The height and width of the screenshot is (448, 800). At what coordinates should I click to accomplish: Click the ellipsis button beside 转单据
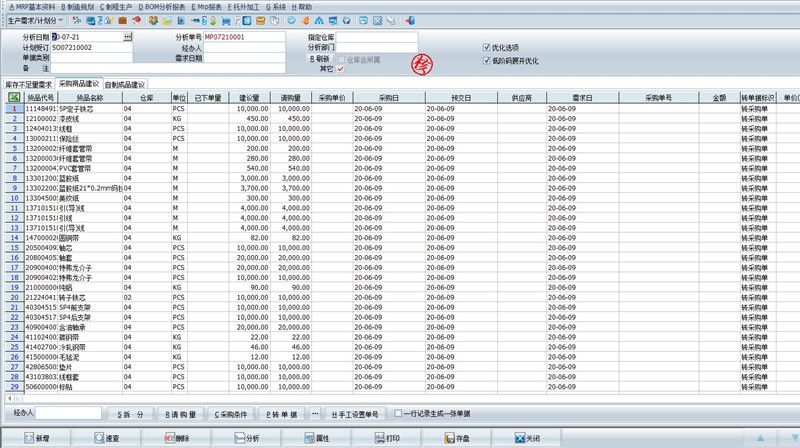pos(316,413)
